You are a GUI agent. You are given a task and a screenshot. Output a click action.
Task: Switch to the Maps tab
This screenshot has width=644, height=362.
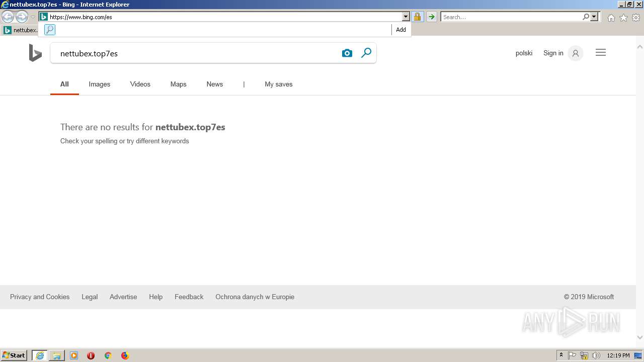click(x=179, y=84)
